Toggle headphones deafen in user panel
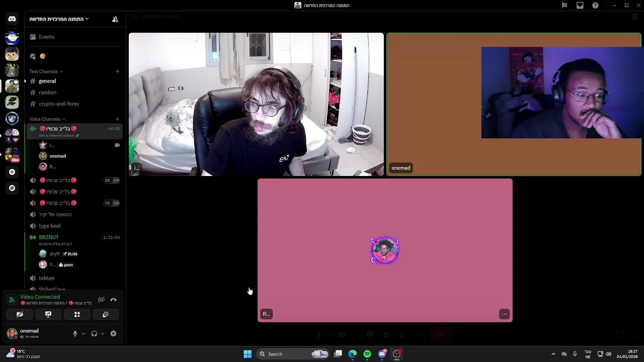The height and width of the screenshot is (362, 644). [x=94, y=333]
